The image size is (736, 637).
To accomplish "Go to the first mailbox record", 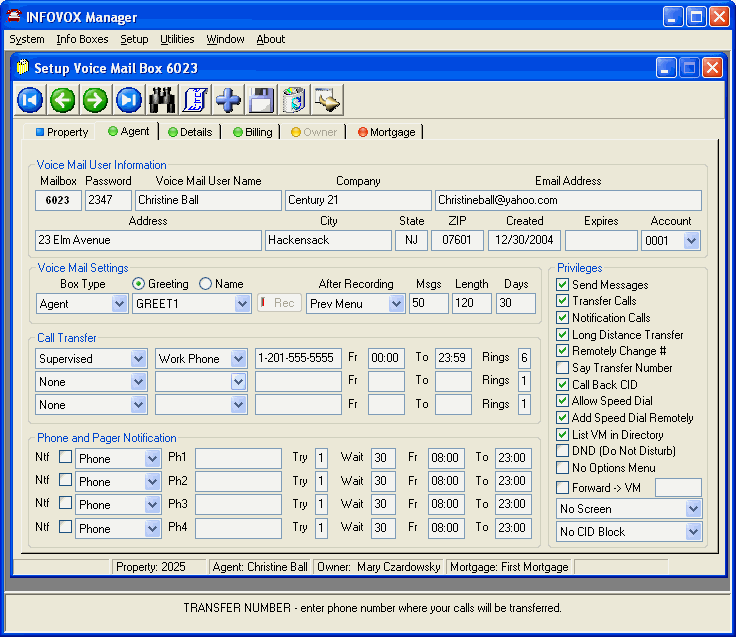I will click(30, 100).
